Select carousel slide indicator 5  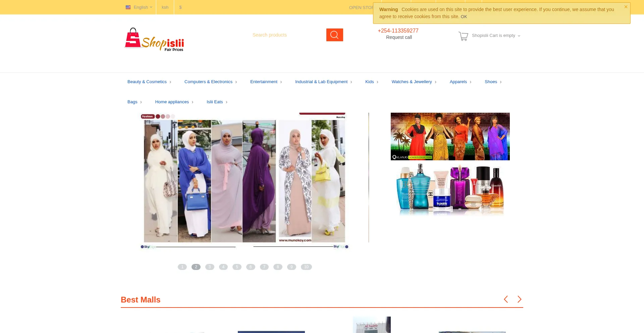237,267
